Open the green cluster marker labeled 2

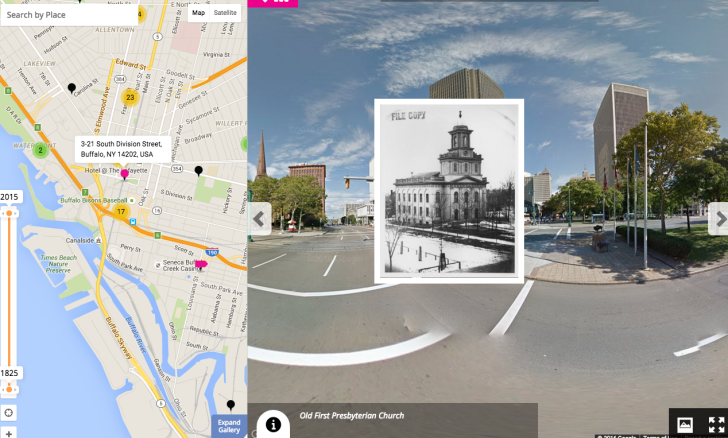point(41,150)
